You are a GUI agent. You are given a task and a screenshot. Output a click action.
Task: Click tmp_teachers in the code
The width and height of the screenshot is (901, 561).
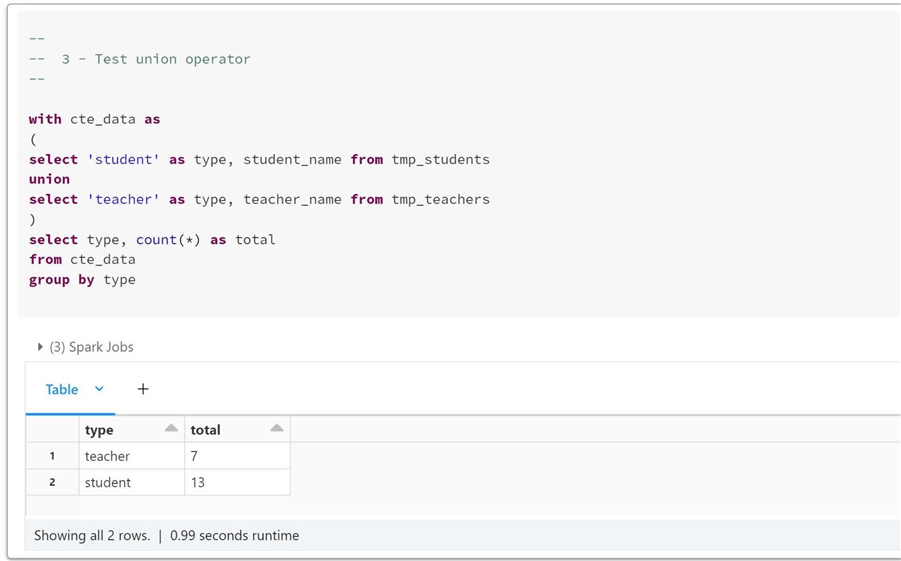point(441,199)
